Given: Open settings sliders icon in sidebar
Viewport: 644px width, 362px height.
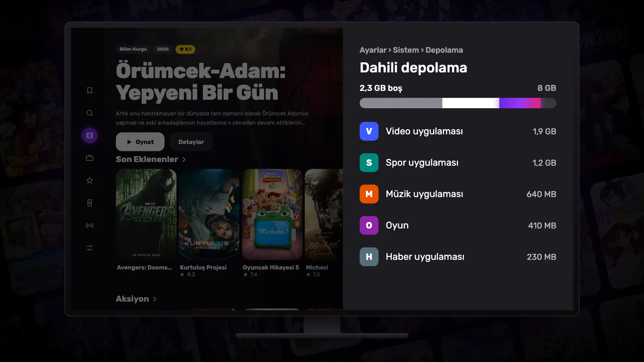Looking at the screenshot, I should pos(90,248).
